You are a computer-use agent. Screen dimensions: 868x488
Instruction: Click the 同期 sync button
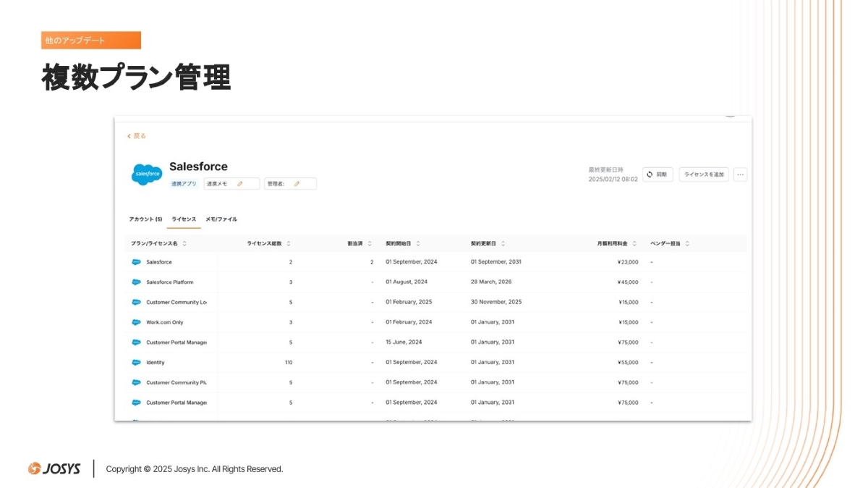point(658,174)
